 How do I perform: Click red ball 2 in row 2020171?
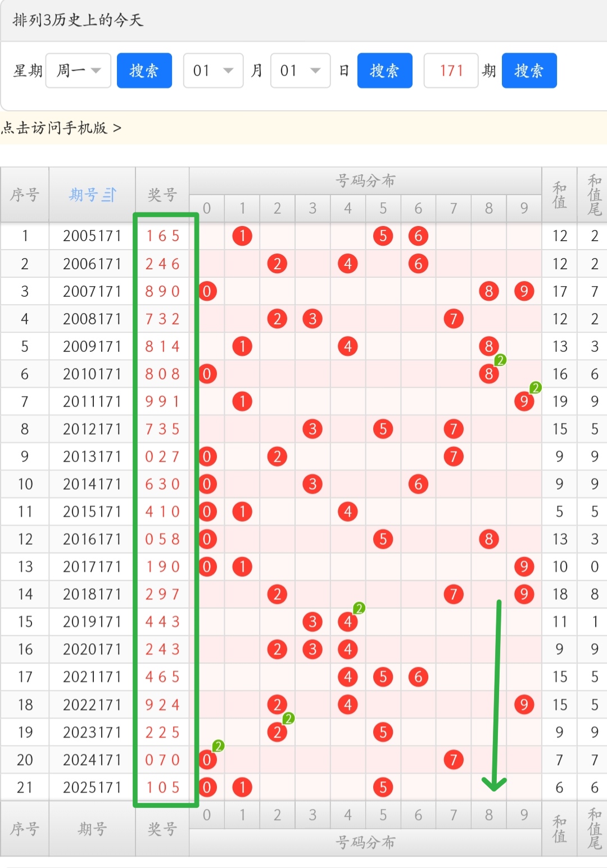tap(277, 649)
